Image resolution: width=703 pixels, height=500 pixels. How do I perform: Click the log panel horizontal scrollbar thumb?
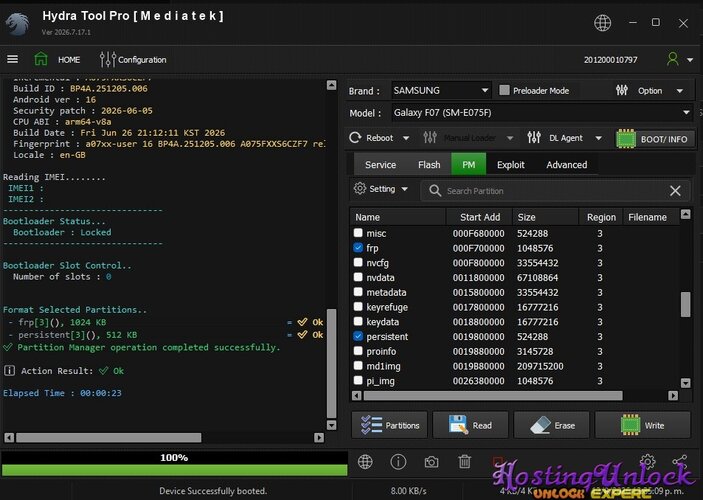tap(108, 437)
